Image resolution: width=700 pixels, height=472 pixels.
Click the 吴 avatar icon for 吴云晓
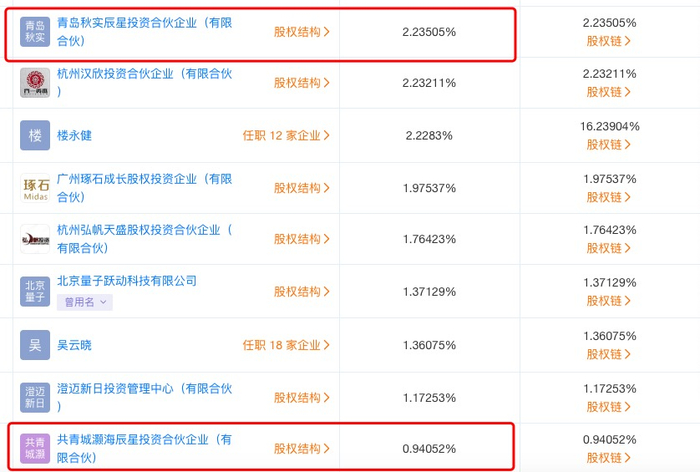click(35, 345)
